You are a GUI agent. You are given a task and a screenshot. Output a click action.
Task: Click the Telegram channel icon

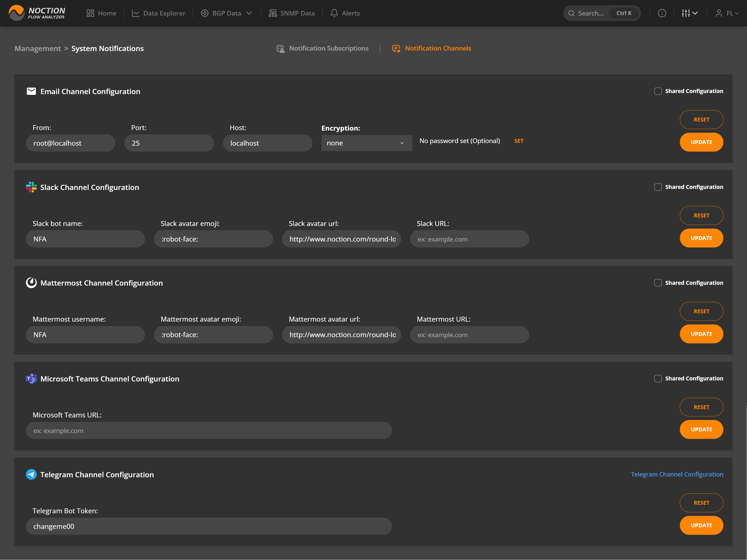(x=31, y=474)
